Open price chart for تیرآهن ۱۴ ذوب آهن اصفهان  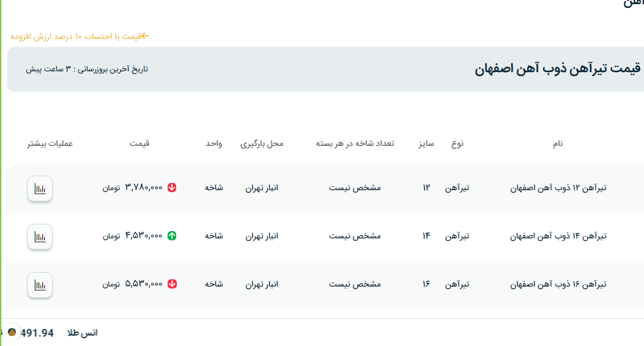(40, 237)
